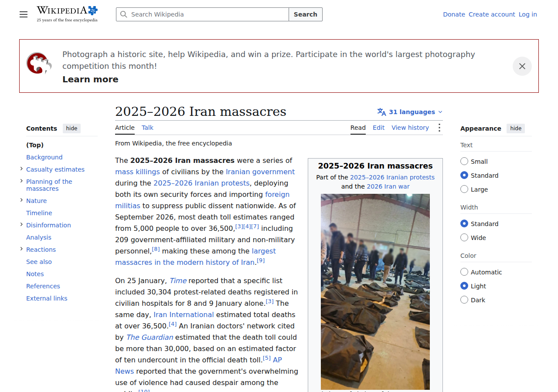Follow the 2026 Iran war link
Viewport: 558px width, 392px height.
tap(388, 186)
